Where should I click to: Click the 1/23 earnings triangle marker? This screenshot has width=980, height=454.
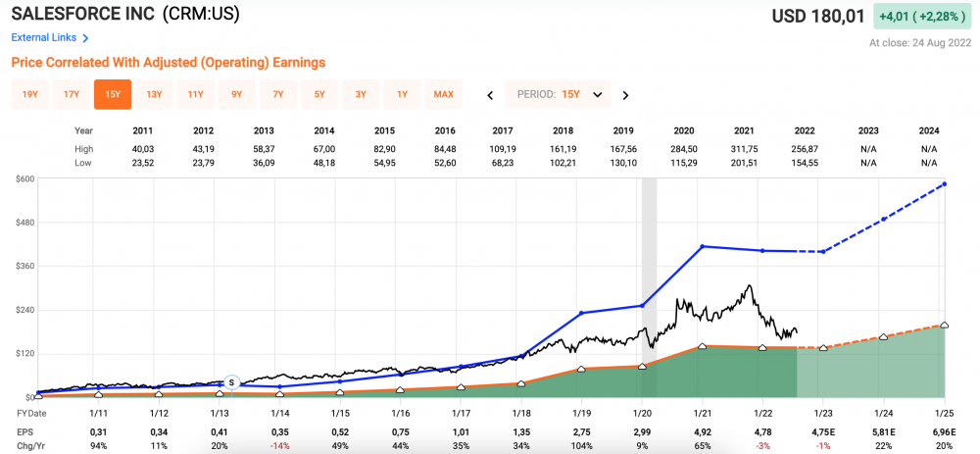click(x=823, y=348)
